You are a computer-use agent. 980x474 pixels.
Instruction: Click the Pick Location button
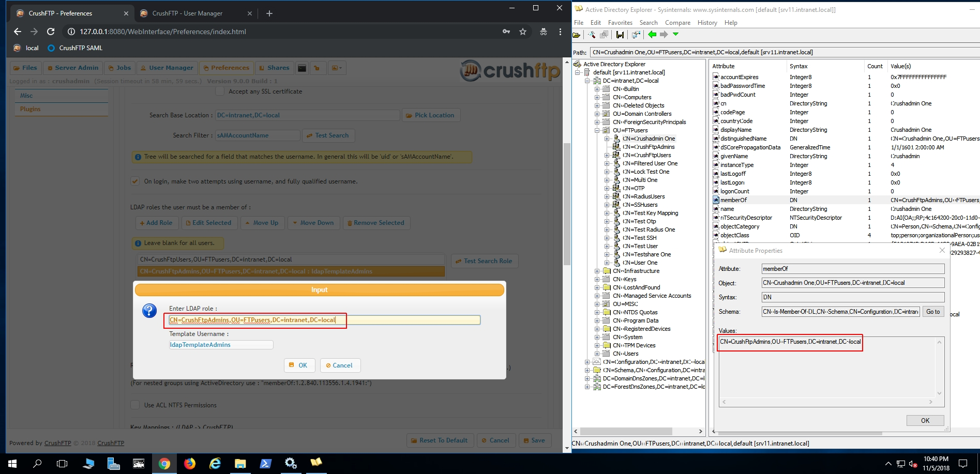430,115
